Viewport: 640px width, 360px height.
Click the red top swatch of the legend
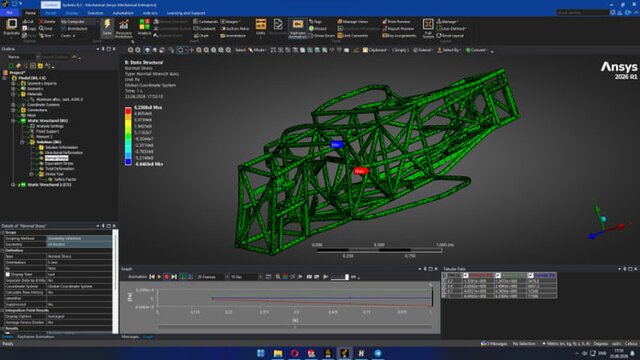click(x=128, y=110)
